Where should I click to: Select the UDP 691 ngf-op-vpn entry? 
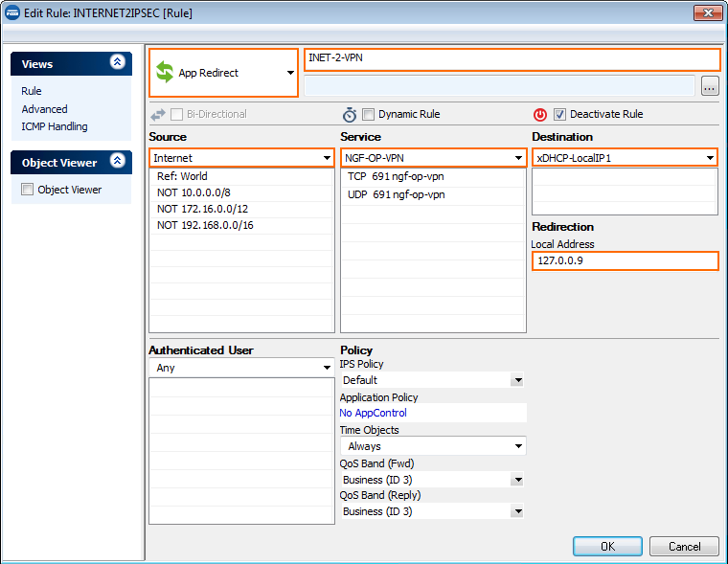pyautogui.click(x=433, y=195)
